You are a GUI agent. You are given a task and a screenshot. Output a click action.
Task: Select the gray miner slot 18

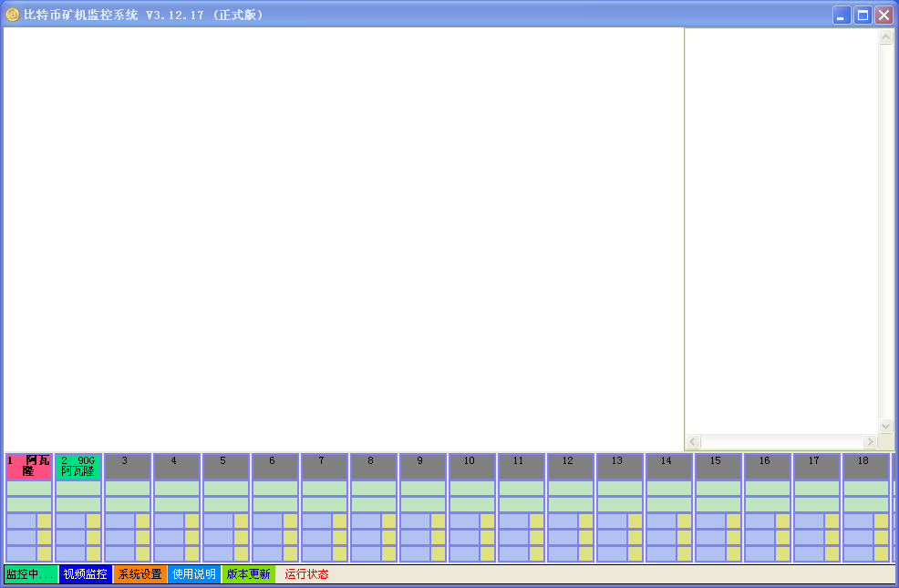866,467
